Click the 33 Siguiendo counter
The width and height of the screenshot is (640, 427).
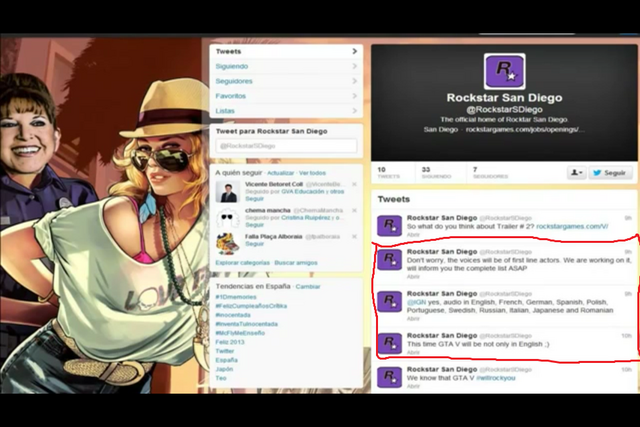click(x=436, y=172)
